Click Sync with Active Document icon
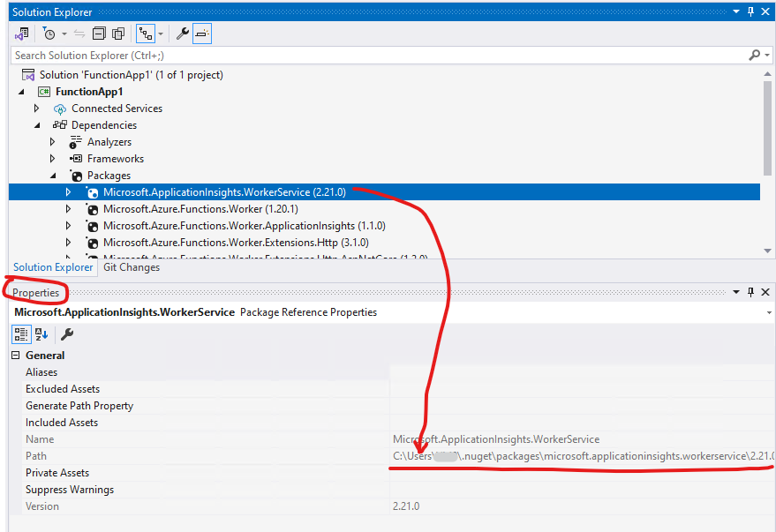Image resolution: width=776 pixels, height=532 pixels. (x=79, y=34)
